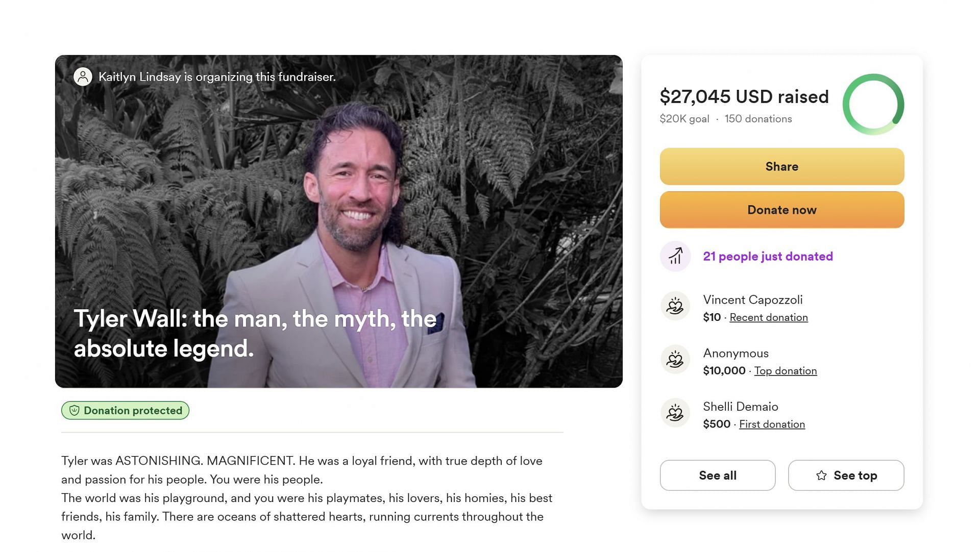The image size is (980, 552).
Task: Click See all donations button
Action: point(717,475)
